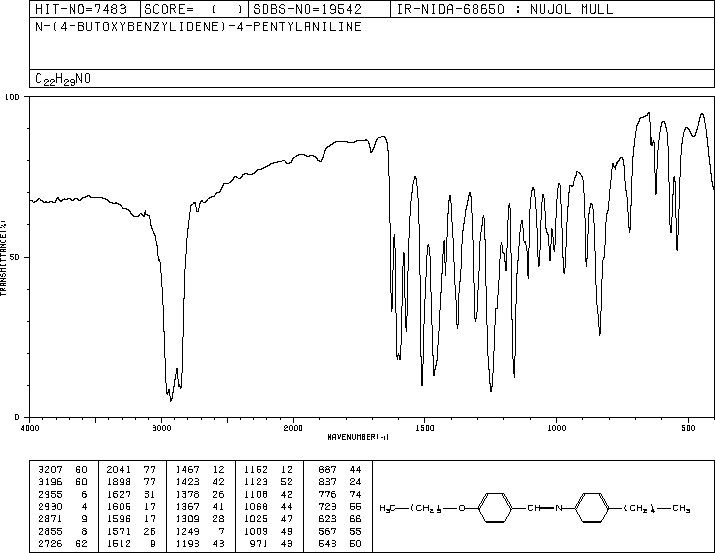Click the H3C group in structure diagram

[x=387, y=508]
